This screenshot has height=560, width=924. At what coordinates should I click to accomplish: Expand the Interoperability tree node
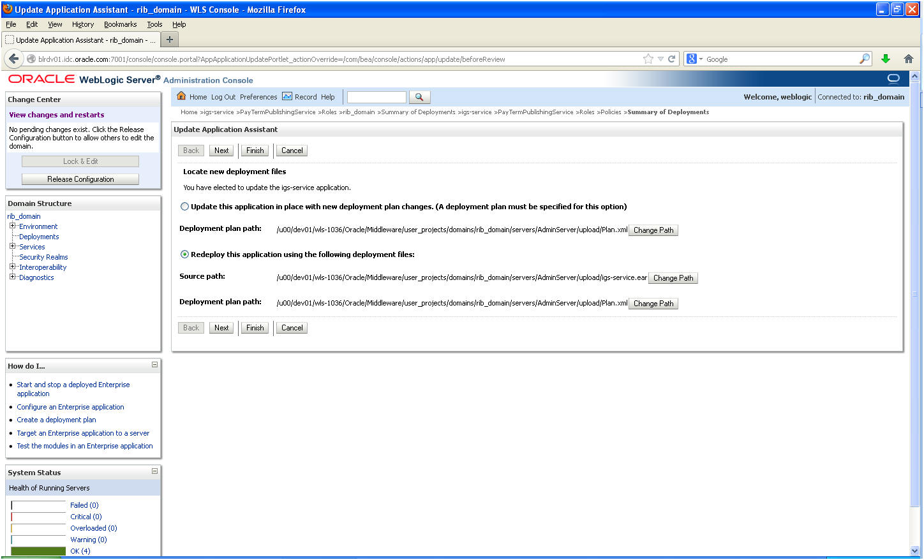click(12, 267)
